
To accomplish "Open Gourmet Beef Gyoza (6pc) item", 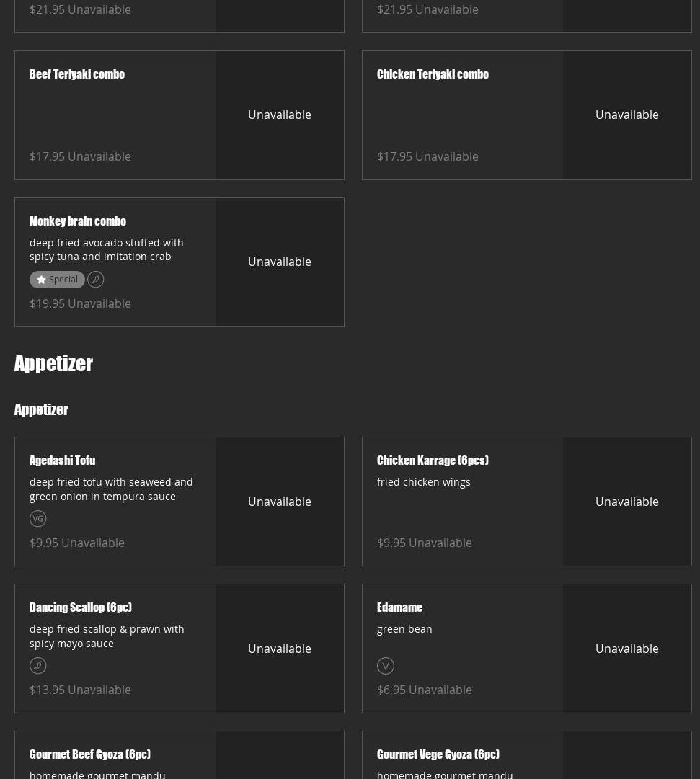I will [x=90, y=754].
